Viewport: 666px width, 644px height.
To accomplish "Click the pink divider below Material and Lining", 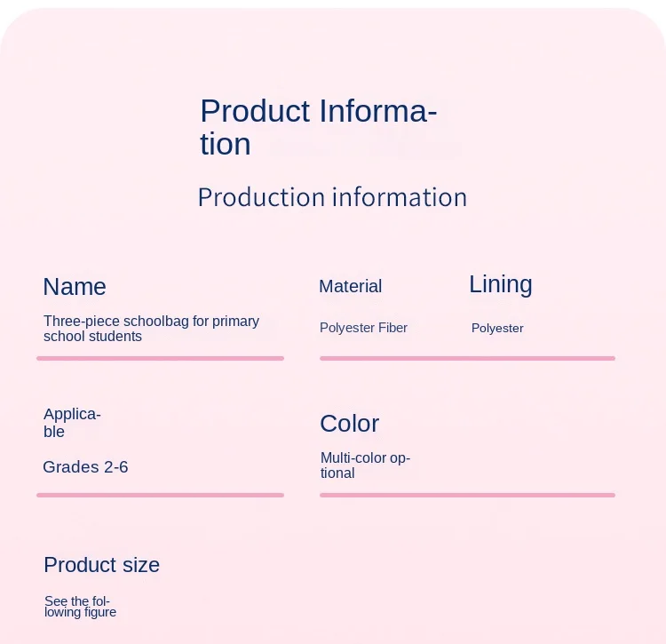I will (467, 358).
